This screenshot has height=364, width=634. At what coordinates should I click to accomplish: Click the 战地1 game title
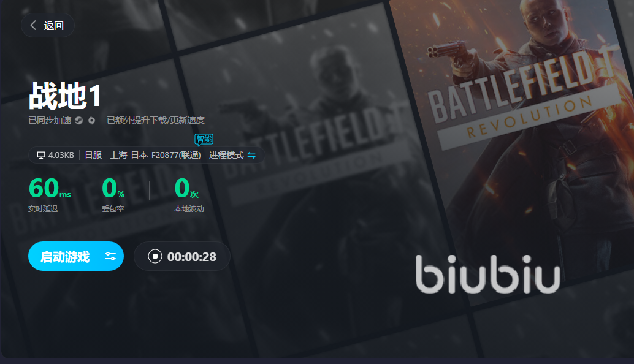(65, 96)
